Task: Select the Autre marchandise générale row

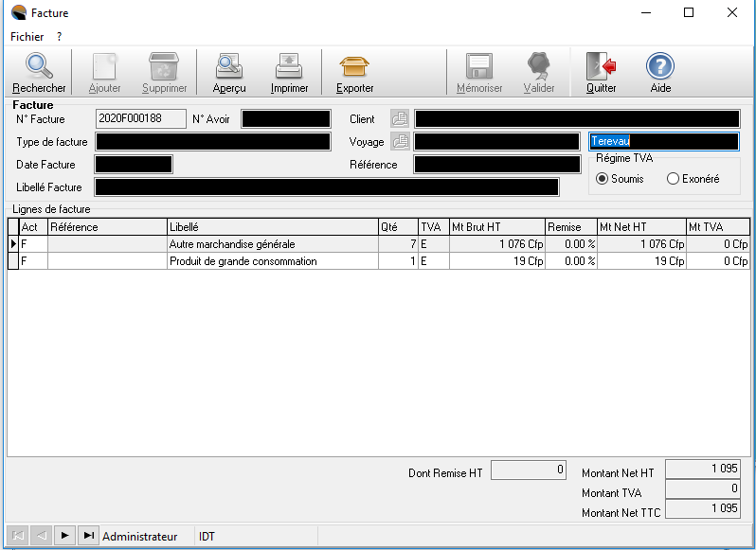Action: click(271, 244)
